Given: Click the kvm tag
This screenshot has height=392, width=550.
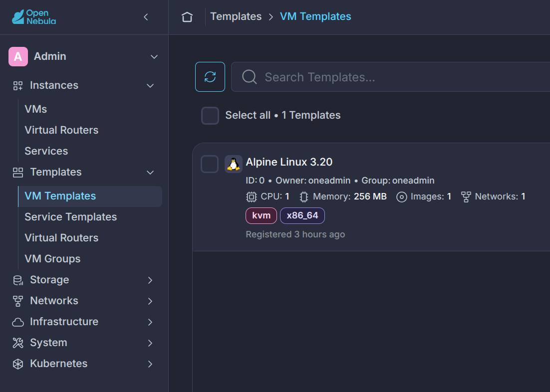Looking at the screenshot, I should tap(262, 215).
